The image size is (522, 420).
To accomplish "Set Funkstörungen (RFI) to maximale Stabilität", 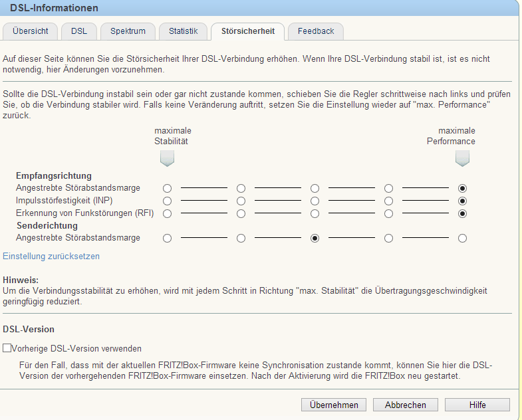I will [167, 214].
